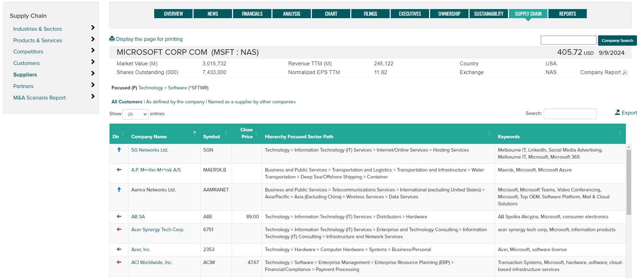Image resolution: width=644 pixels, height=278 pixels.
Task: Sort by the Dir column arrows
Action: tap(122, 133)
